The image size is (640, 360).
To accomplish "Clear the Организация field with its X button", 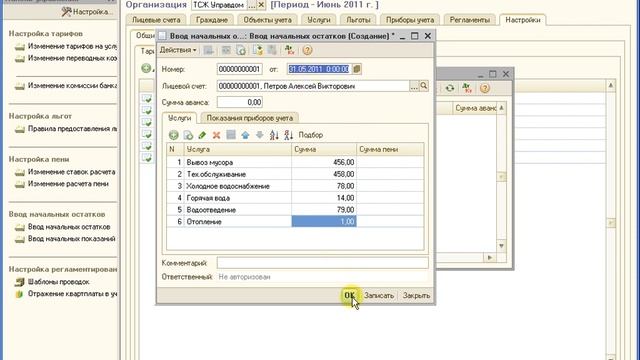I will pyautogui.click(x=261, y=5).
